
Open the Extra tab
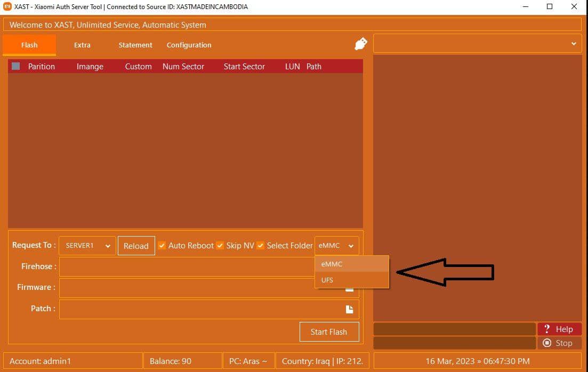click(82, 45)
